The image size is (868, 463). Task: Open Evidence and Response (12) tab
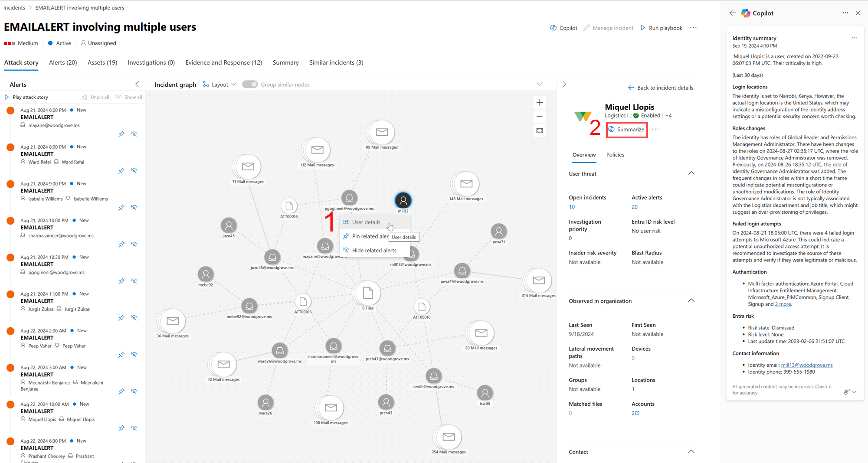coord(223,62)
